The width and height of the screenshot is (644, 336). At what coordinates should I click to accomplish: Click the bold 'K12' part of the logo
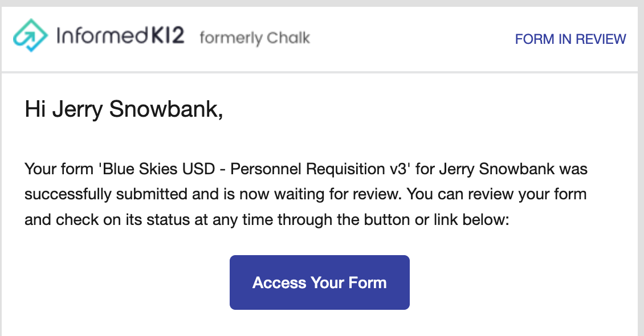tap(168, 36)
